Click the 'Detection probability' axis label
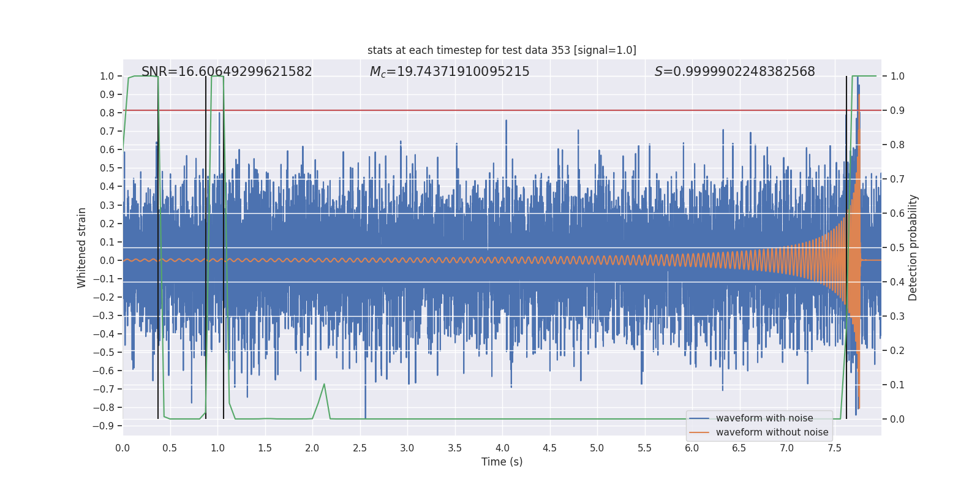This screenshot has height=490, width=980. tap(913, 247)
